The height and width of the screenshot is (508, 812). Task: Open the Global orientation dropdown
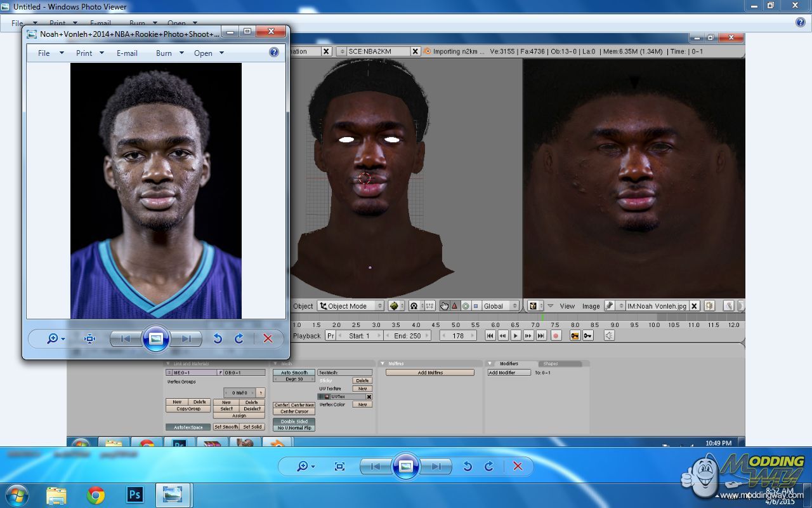500,306
